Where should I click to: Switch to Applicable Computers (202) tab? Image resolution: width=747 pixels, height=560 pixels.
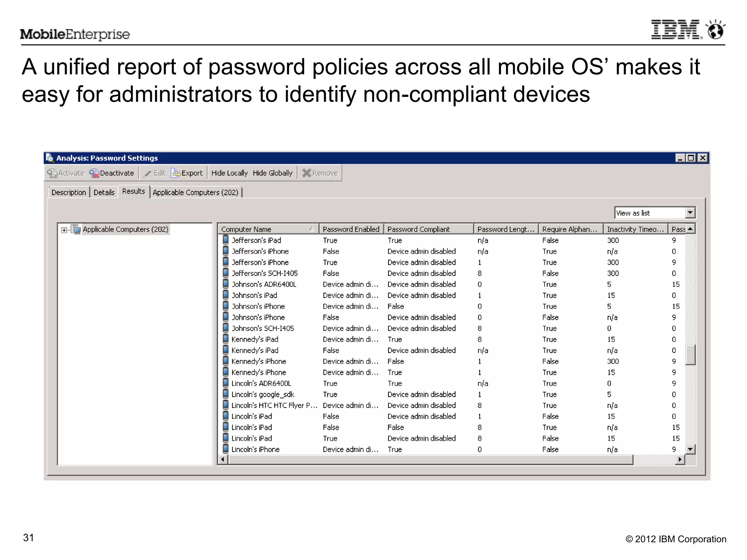pyautogui.click(x=196, y=192)
